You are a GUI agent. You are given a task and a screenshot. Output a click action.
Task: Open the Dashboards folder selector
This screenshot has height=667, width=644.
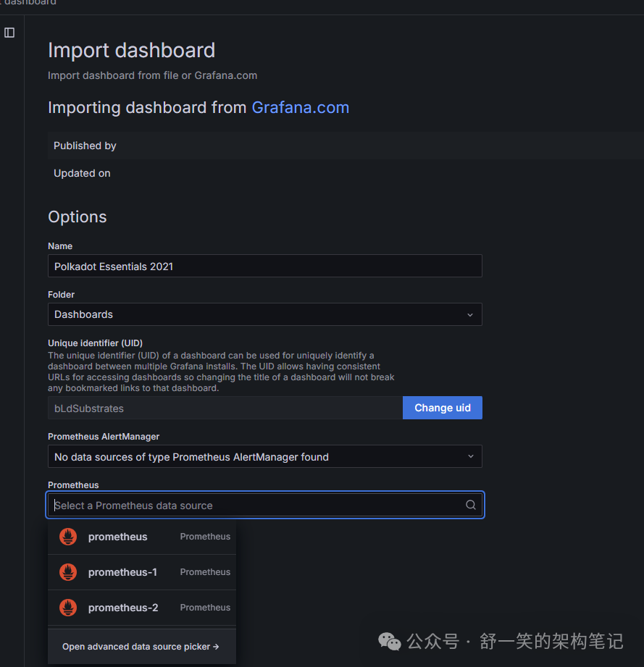pos(254,314)
